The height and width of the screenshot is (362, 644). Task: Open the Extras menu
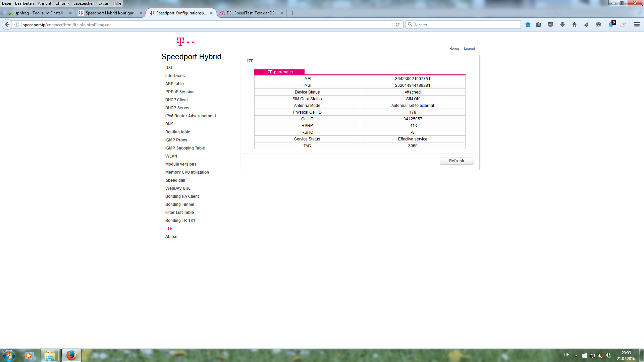pyautogui.click(x=104, y=3)
